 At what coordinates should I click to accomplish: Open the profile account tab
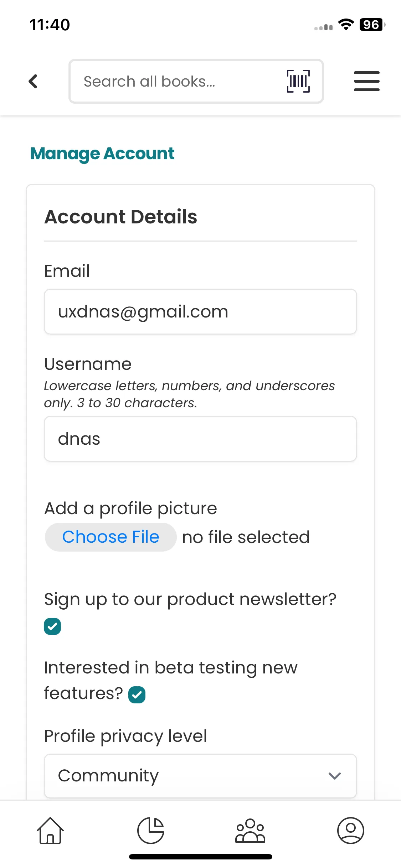click(350, 831)
